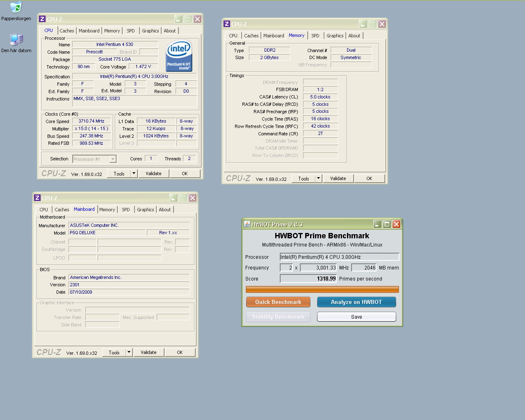Minimize the top-left CPU-Z CPU window
Image resolution: width=525 pixels, height=420 pixels.
pyautogui.click(x=178, y=19)
